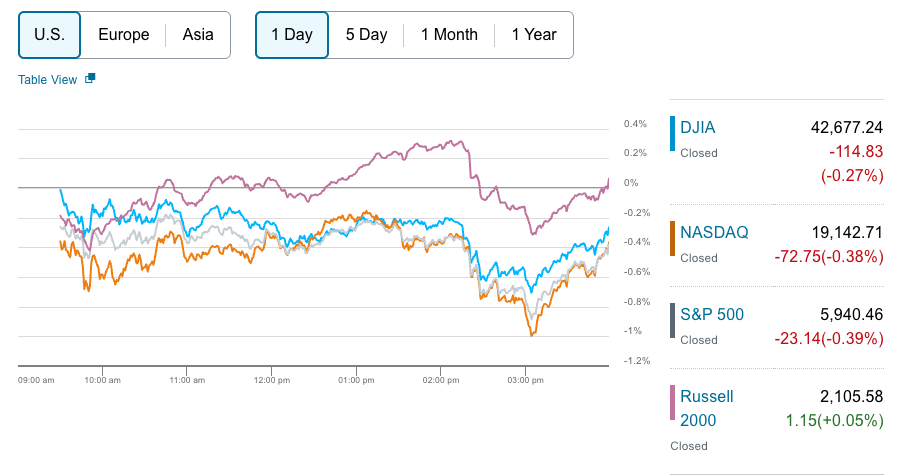Switch chart to 5 Day range
The height and width of the screenshot is (476, 898).
click(366, 35)
